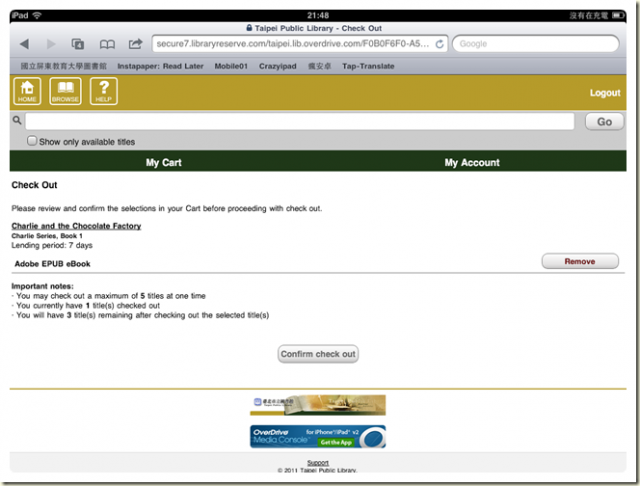This screenshot has width=640, height=486.
Task: Open the Chinese bookmark after Crazyipad
Action: (x=319, y=66)
